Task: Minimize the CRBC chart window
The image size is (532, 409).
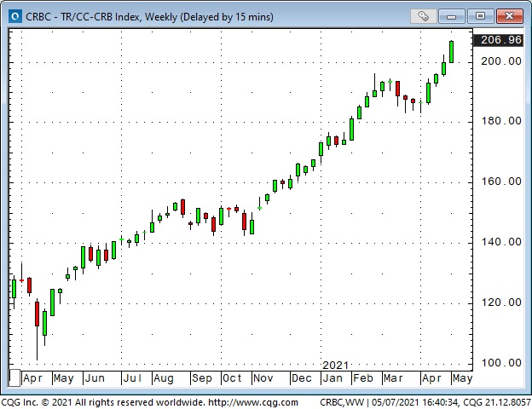Action: pyautogui.click(x=452, y=16)
